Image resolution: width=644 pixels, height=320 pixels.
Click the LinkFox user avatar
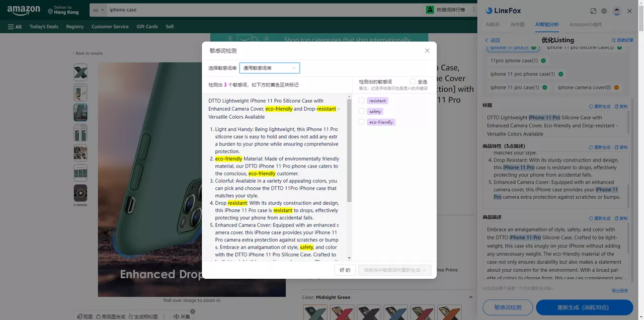[617, 11]
